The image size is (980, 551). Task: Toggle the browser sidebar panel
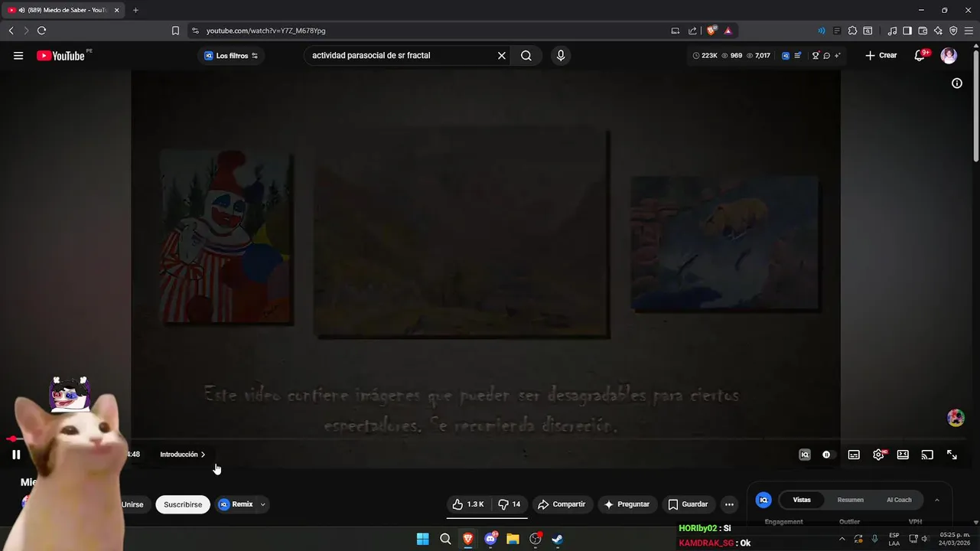[907, 31]
